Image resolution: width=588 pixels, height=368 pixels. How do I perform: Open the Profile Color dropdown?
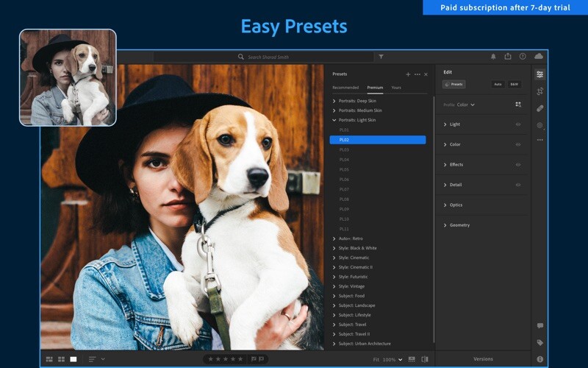(x=465, y=105)
